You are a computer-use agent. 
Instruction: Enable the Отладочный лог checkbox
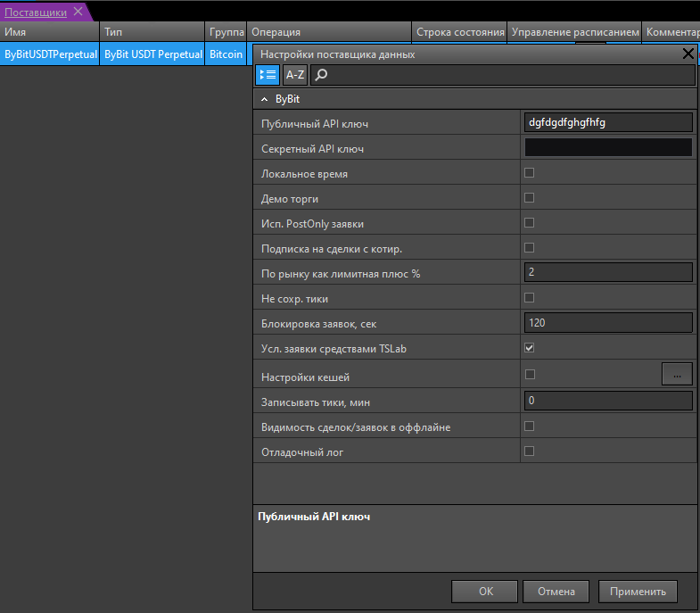pos(529,451)
